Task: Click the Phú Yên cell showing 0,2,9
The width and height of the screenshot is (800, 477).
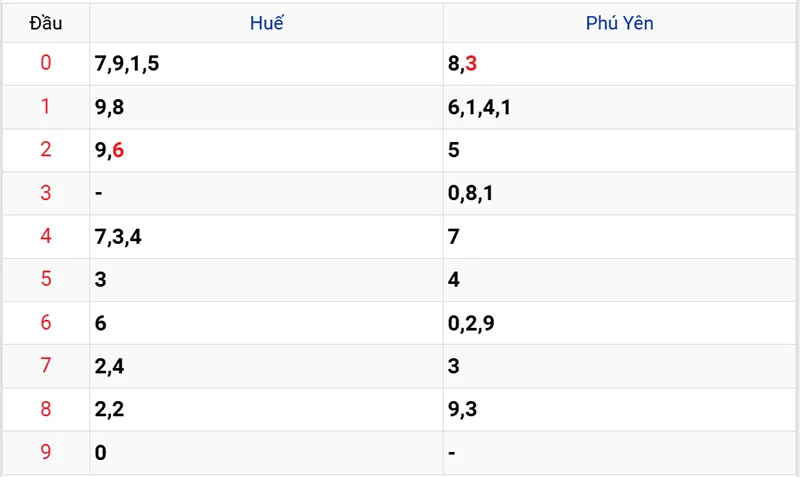Action: point(471,323)
